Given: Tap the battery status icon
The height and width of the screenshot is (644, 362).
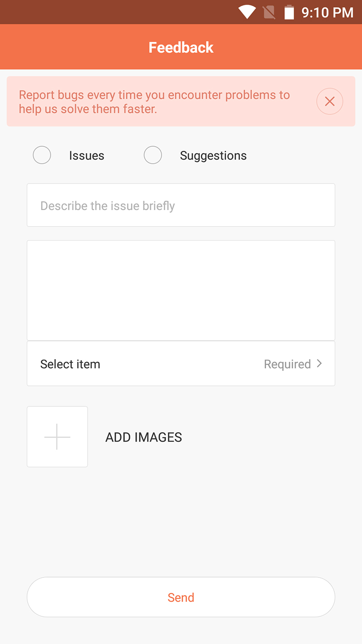Looking at the screenshot, I should coord(289,12).
